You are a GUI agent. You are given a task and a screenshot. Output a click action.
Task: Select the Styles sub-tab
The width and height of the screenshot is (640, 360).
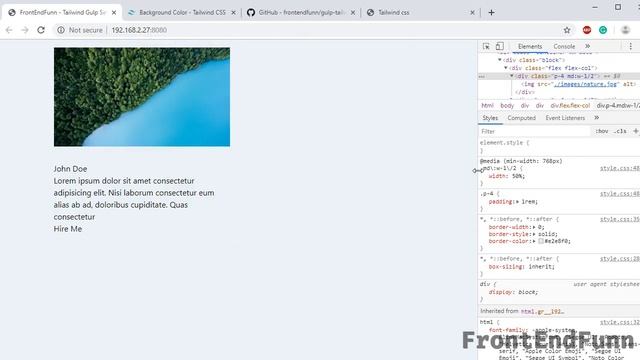tap(490, 118)
